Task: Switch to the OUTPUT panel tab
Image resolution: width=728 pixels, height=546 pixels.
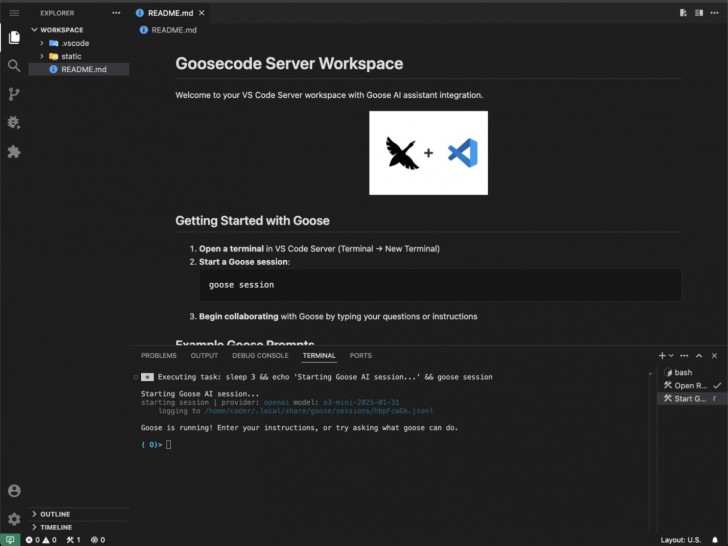Action: pyautogui.click(x=204, y=356)
